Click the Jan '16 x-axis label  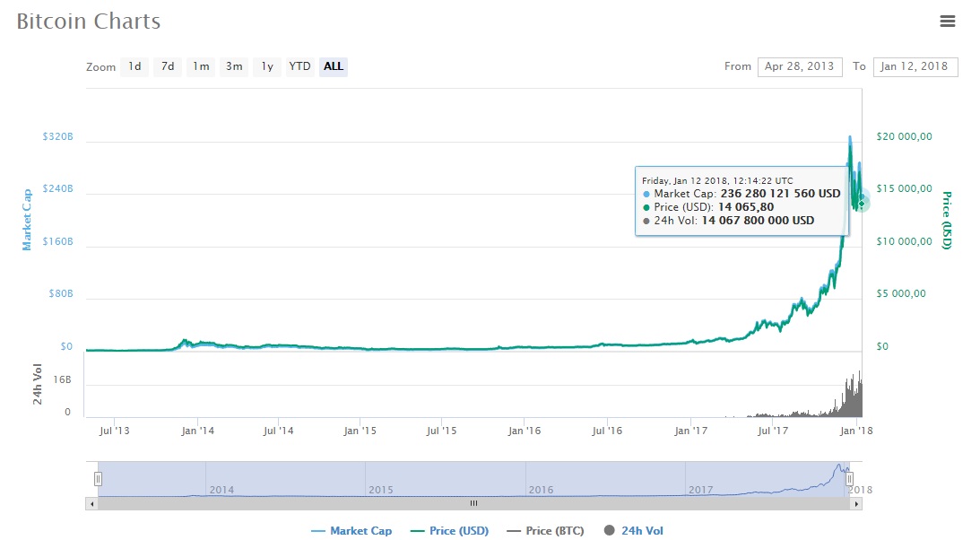point(525,431)
